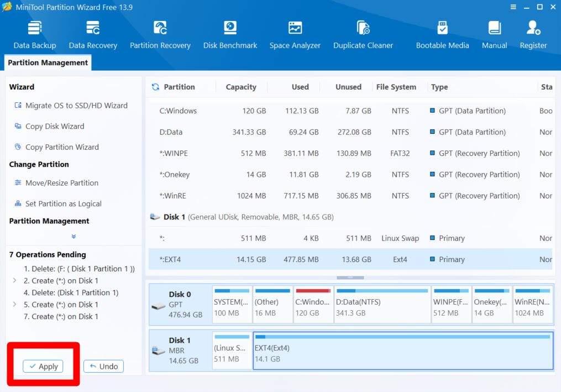This screenshot has width=561, height=392.
Task: Launch the Duplicate Cleaner tool
Action: pyautogui.click(x=363, y=35)
